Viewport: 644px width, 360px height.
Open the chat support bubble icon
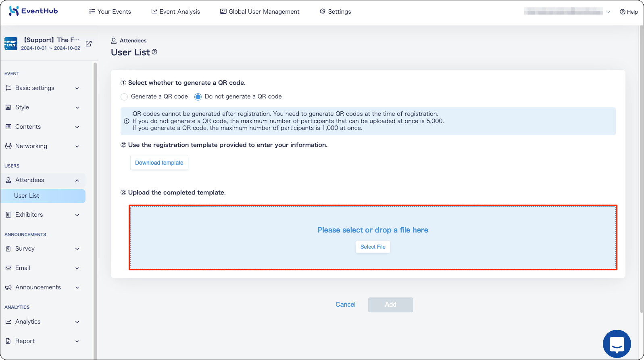click(x=617, y=344)
